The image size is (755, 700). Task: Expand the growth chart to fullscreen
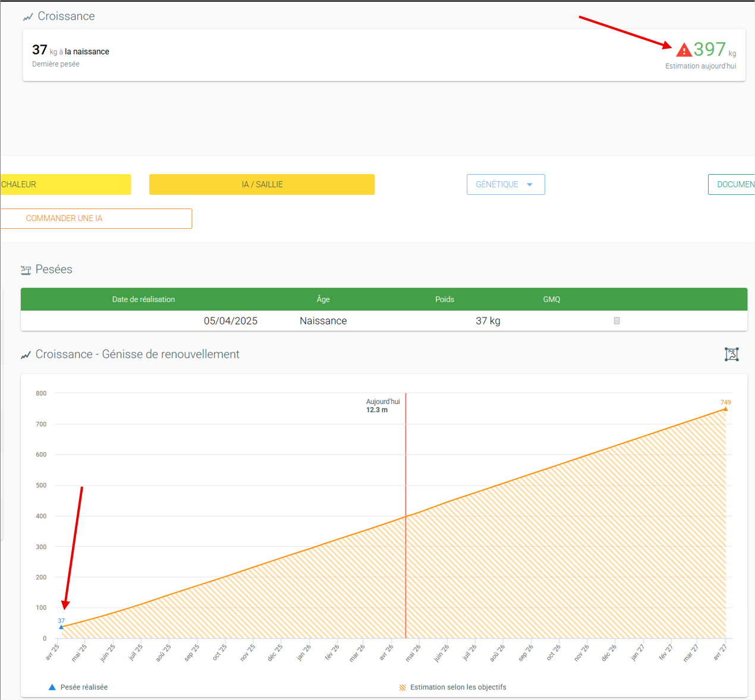point(732,354)
